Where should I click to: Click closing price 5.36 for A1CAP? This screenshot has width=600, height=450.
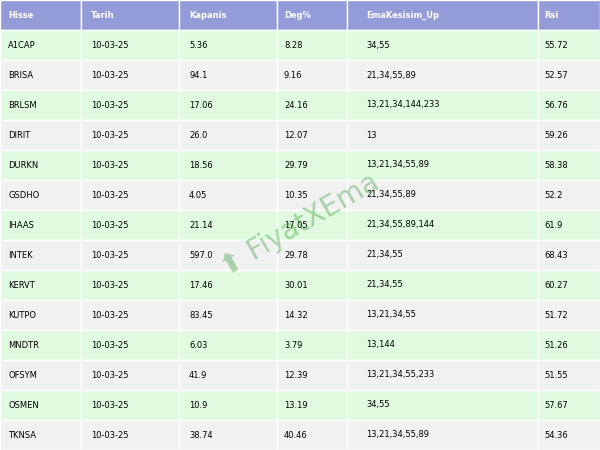[199, 45]
